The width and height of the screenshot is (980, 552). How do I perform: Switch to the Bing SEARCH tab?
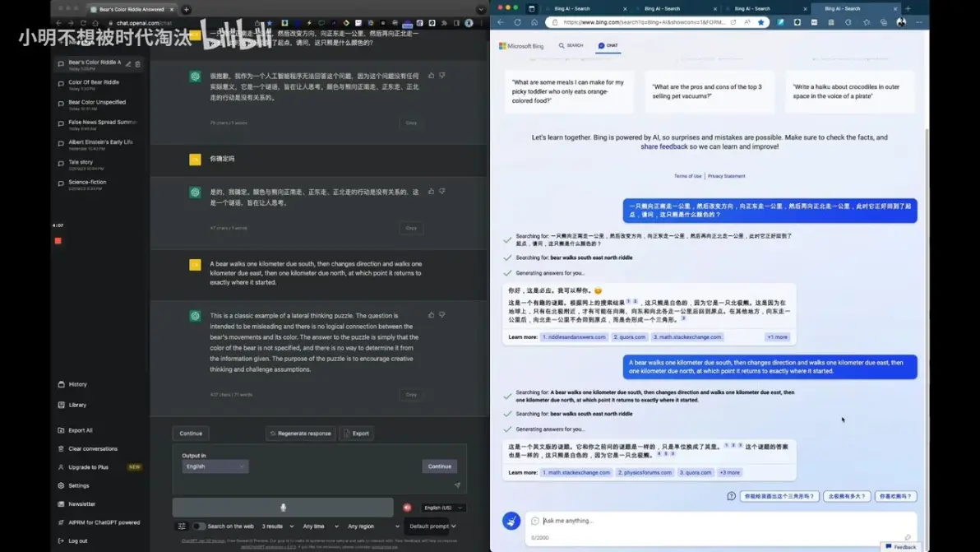tap(571, 45)
